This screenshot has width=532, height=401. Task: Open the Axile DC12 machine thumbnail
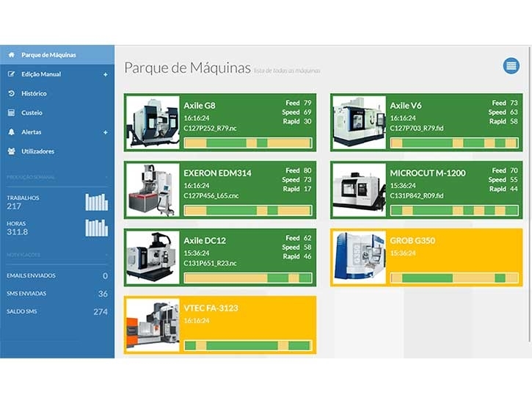[153, 258]
